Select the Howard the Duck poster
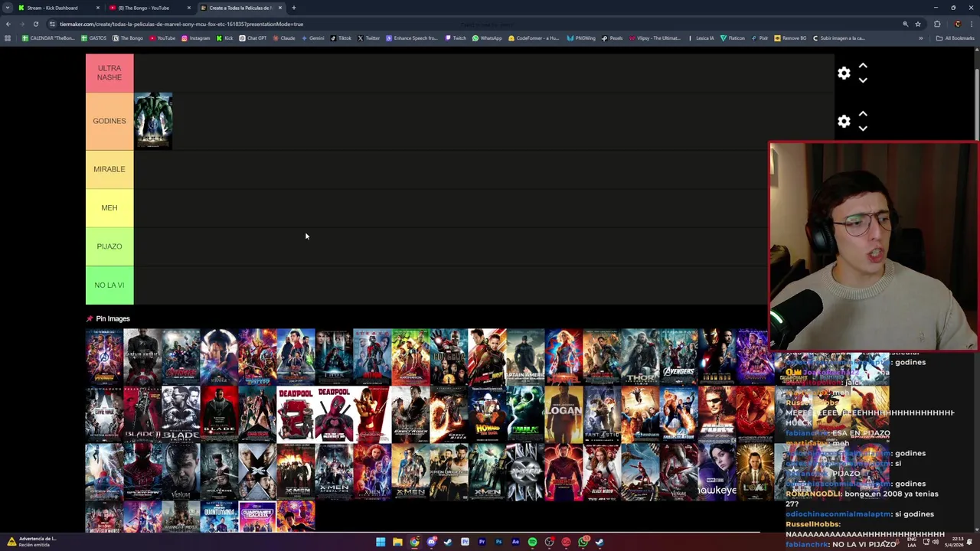This screenshot has width=980, height=551. [487, 415]
